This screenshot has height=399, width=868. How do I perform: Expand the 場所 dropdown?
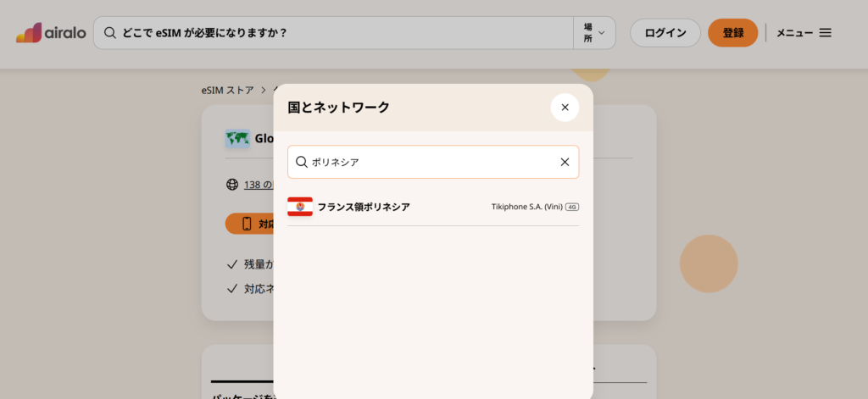coord(594,33)
